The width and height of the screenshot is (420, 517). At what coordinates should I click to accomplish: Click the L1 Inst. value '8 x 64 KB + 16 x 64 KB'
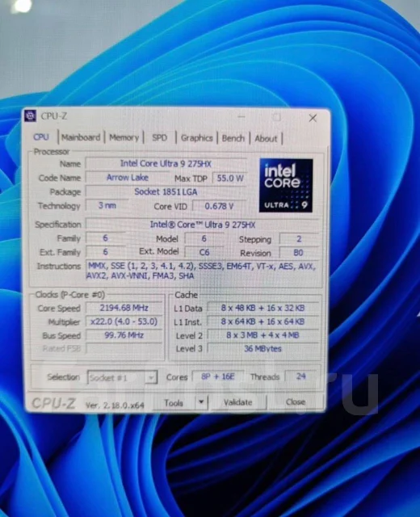pos(263,322)
